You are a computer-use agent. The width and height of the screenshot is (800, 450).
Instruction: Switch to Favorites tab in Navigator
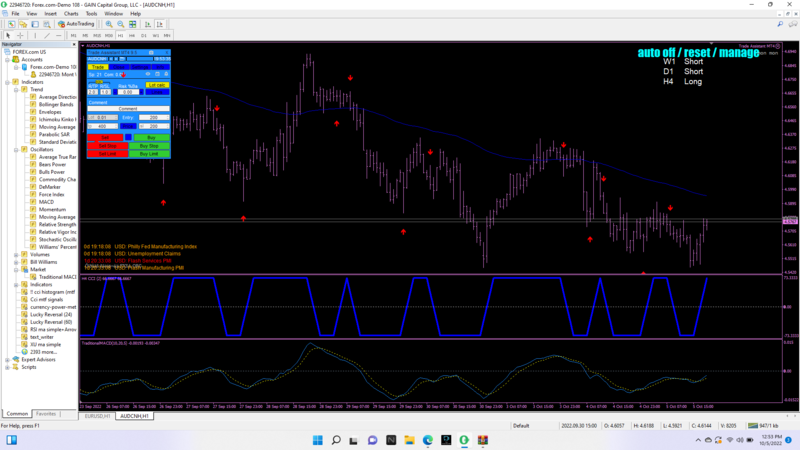[x=46, y=414]
